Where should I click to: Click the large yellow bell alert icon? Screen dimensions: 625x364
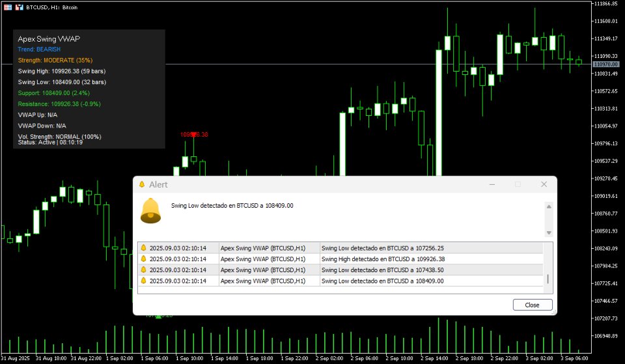point(150,210)
